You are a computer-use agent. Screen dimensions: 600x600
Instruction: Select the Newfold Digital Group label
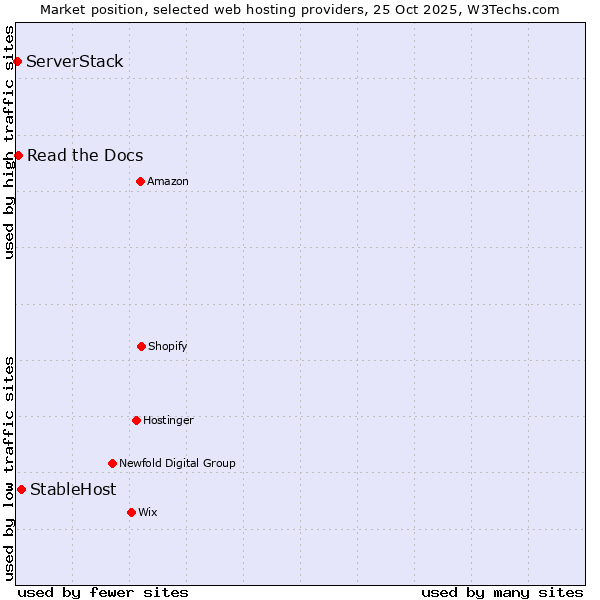(x=177, y=463)
